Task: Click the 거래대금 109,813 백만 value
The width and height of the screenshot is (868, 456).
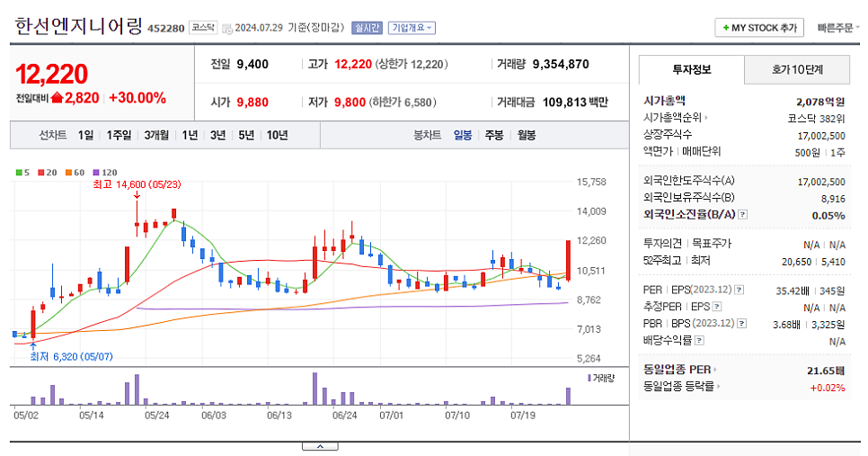Action: 575,103
